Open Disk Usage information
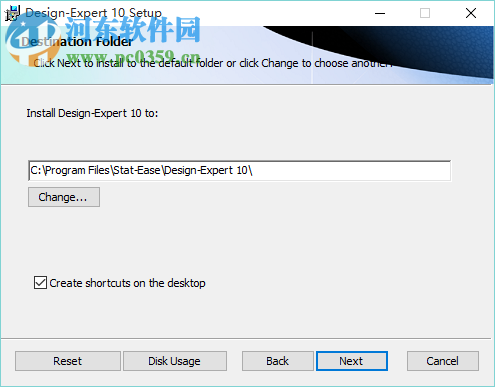The width and height of the screenshot is (495, 387). 175,361
